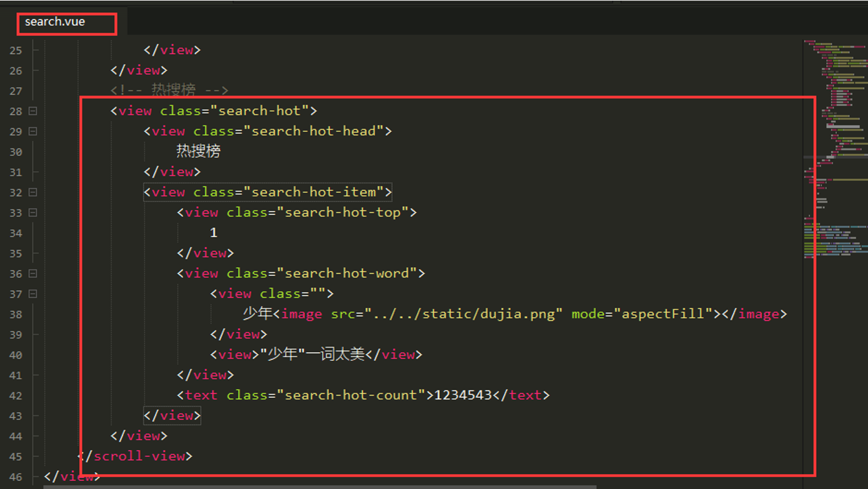Viewport: 868px width, 489px height.
Task: Click the 热搜榜 comment on line 27
Action: [x=170, y=91]
